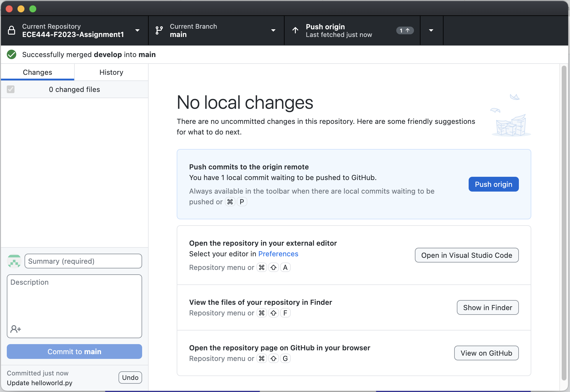Expand the push options dropdown arrow

click(x=431, y=30)
